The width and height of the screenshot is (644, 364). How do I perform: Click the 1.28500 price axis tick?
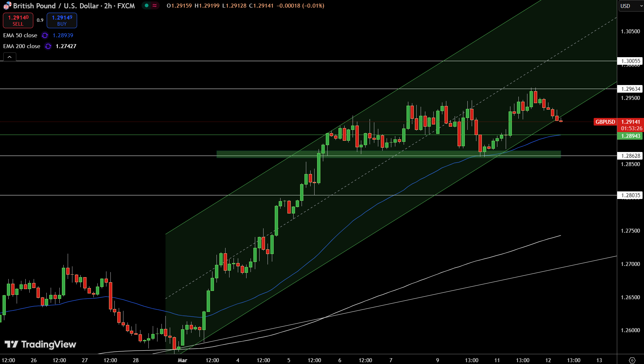pos(630,164)
